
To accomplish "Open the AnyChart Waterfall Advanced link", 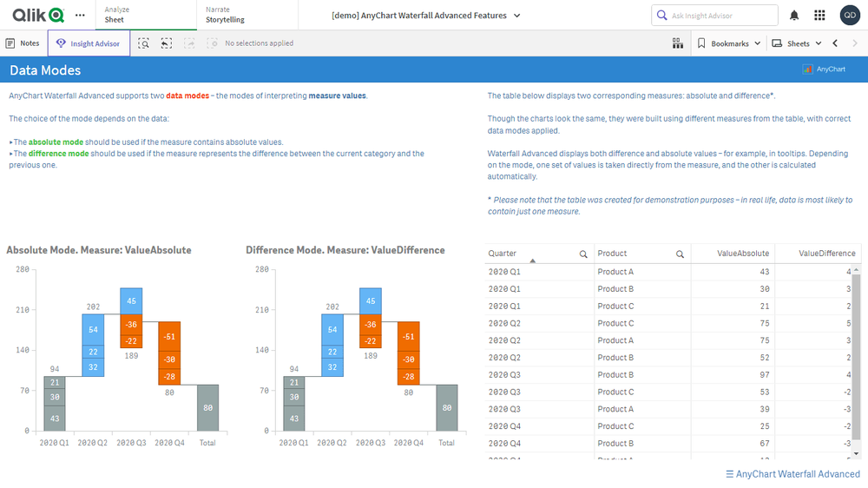I will tap(792, 474).
